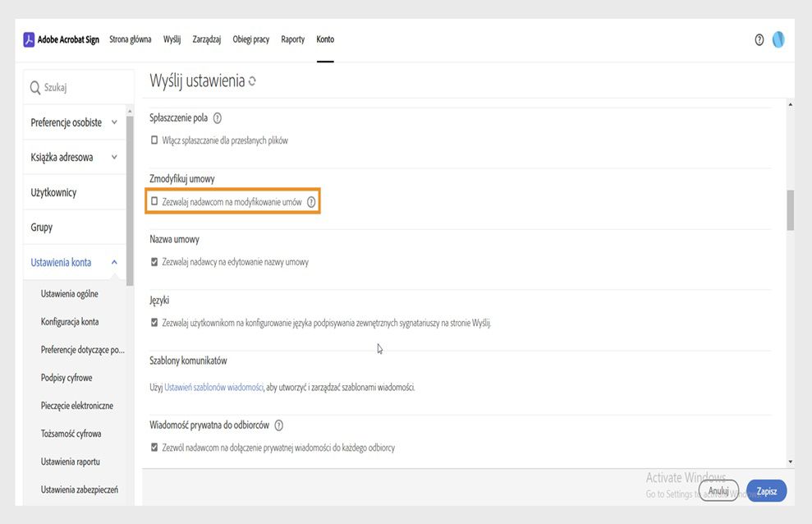Screen dimensions: 812x524
Task: Uncheck Zezwalaj nadawcy na edytowanie nazwy umowy
Action: pyautogui.click(x=154, y=262)
